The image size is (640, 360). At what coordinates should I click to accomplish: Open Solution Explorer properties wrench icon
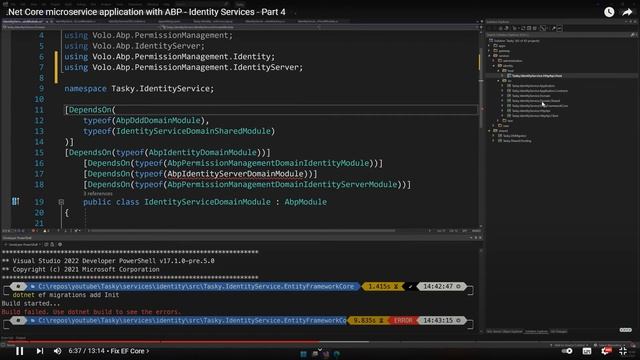(553, 28)
